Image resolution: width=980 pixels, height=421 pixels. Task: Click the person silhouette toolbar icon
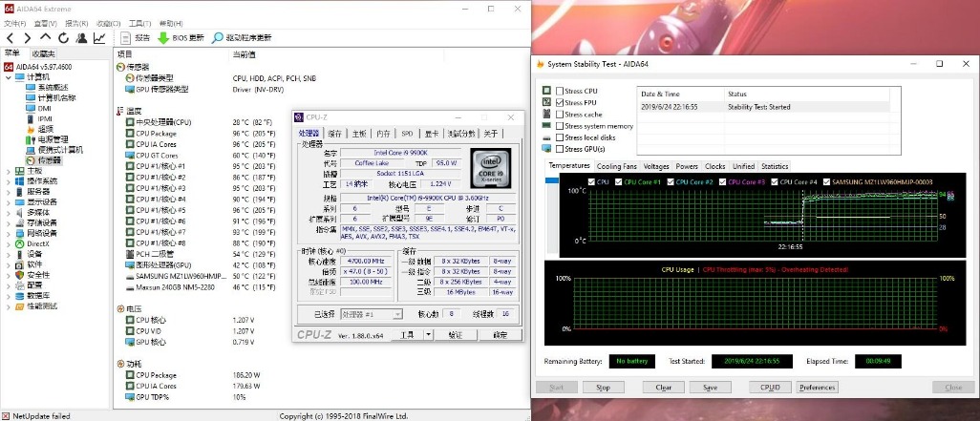81,38
